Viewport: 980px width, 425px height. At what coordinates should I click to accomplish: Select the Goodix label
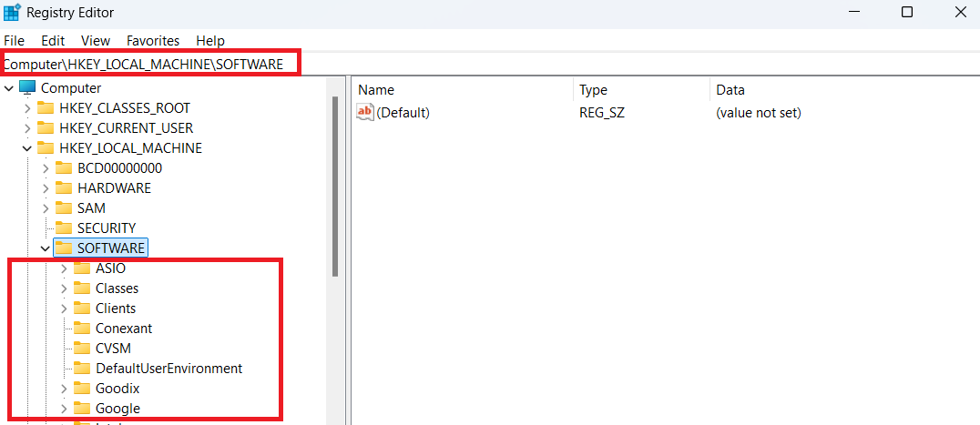(117, 389)
